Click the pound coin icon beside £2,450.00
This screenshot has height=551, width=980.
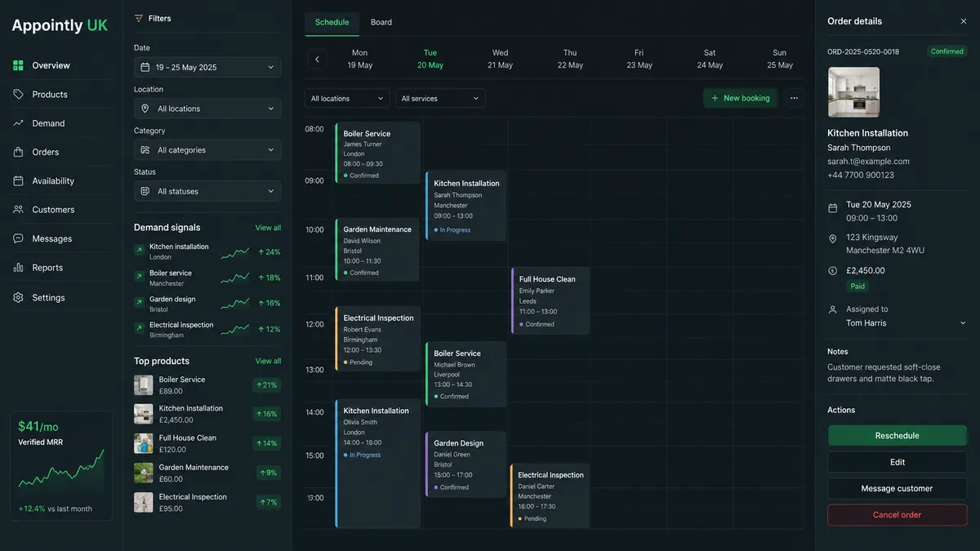pos(832,271)
